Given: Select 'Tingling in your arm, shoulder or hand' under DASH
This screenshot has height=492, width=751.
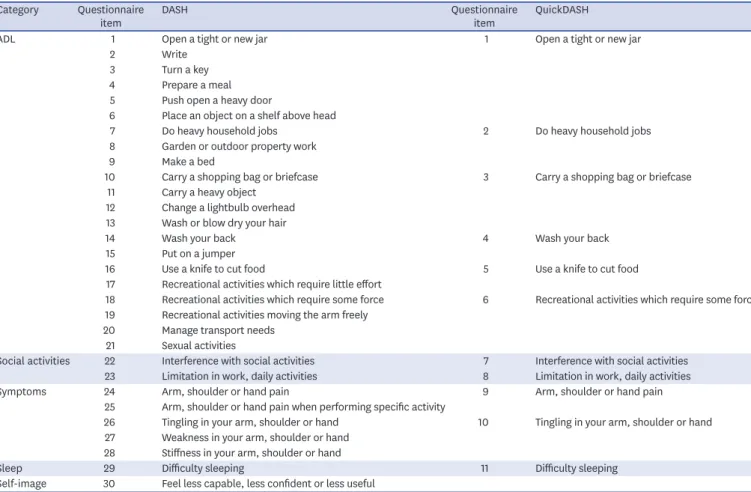Looking at the screenshot, I should click(x=250, y=422).
